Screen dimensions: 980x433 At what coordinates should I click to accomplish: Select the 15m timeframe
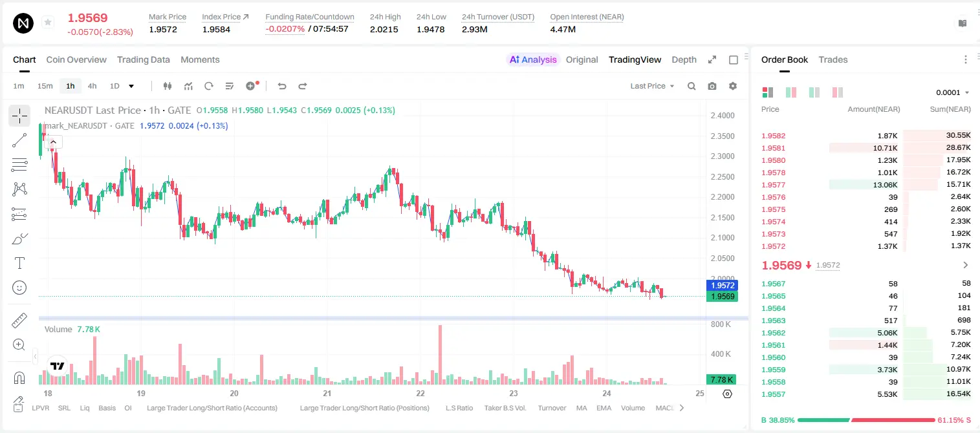pos(45,86)
